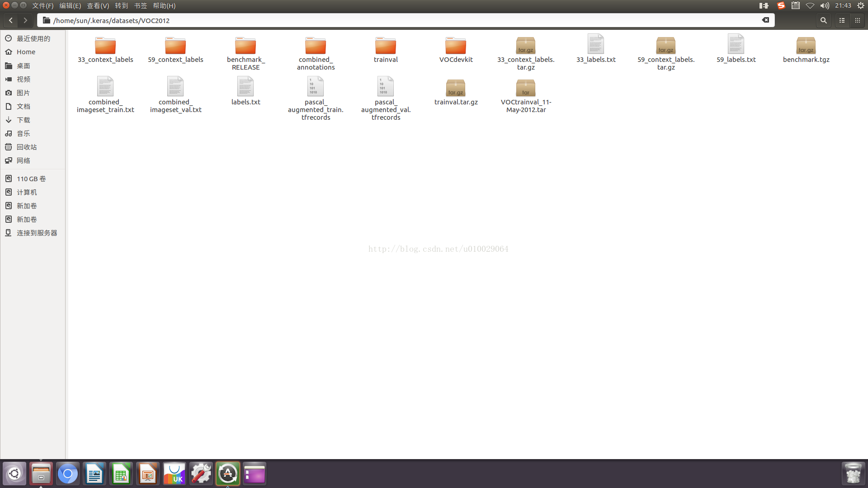Open the volume indicator
Screen dimensions: 868x488
[825, 5]
